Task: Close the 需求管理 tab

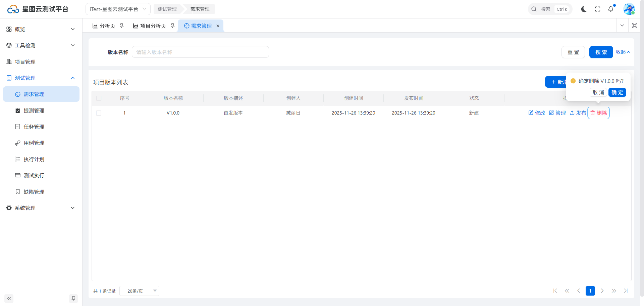Action: tap(218, 26)
